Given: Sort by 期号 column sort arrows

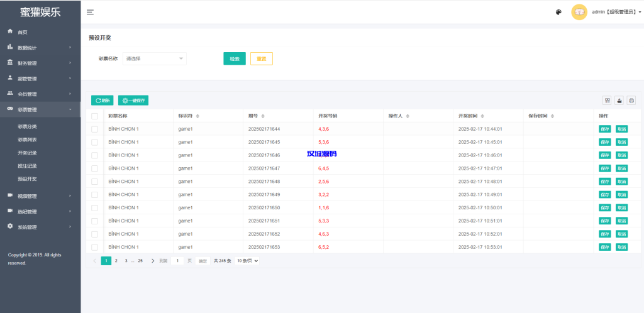Looking at the screenshot, I should (263, 116).
